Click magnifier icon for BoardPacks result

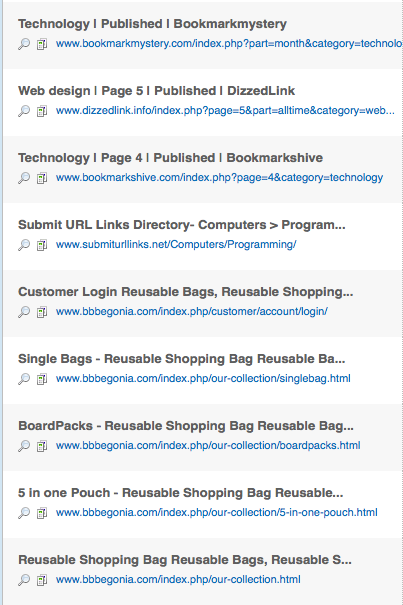pyautogui.click(x=24, y=446)
